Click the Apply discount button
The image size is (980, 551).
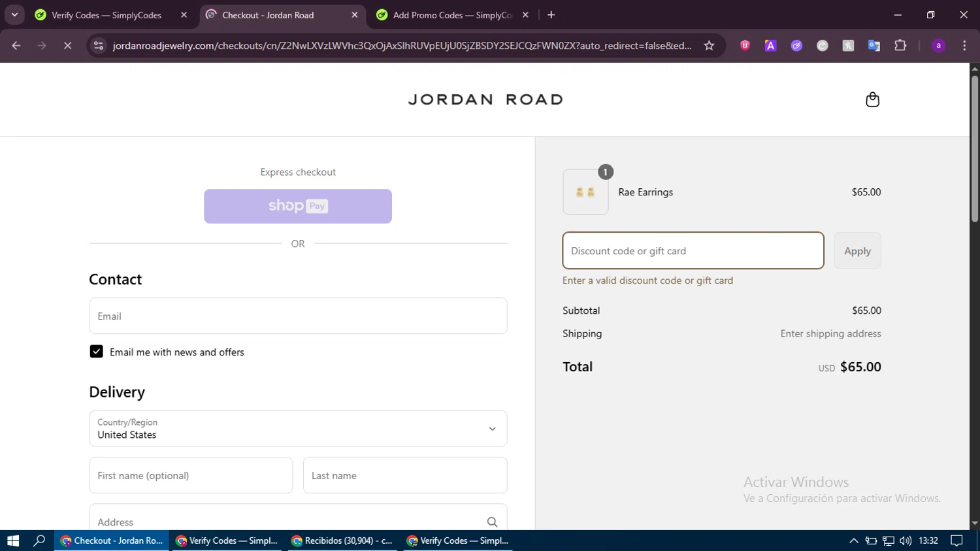click(x=857, y=251)
